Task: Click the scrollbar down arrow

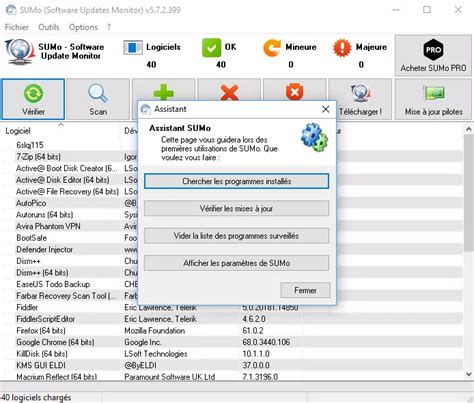Action: pyautogui.click(x=469, y=374)
